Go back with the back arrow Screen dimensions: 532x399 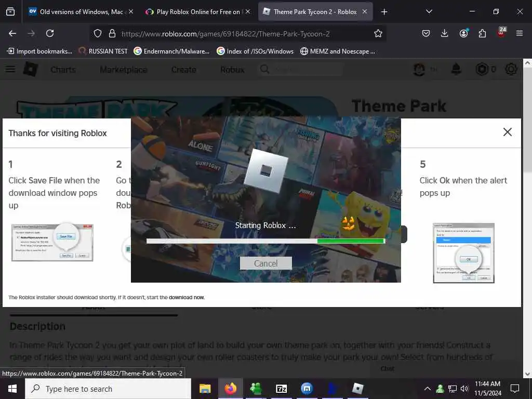coord(12,33)
